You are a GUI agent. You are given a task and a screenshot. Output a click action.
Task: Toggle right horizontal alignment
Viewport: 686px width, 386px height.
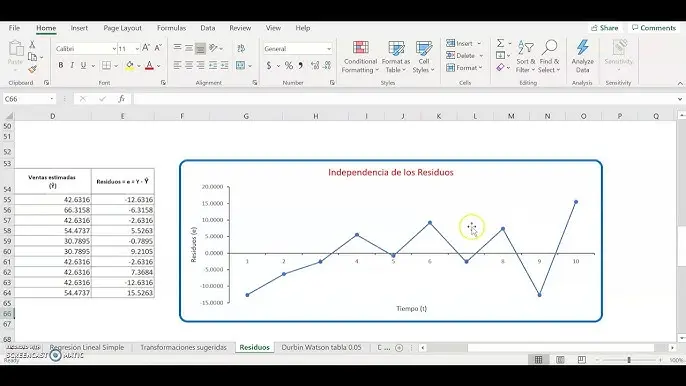coord(200,66)
